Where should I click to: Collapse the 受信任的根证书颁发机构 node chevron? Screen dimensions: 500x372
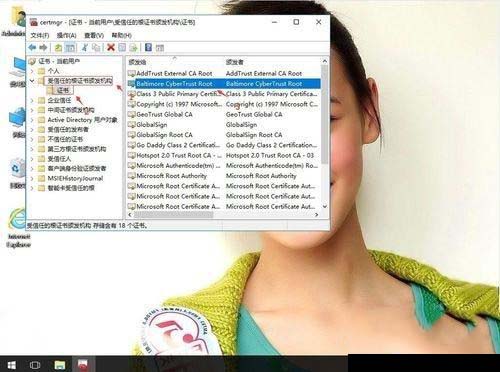tap(32, 81)
